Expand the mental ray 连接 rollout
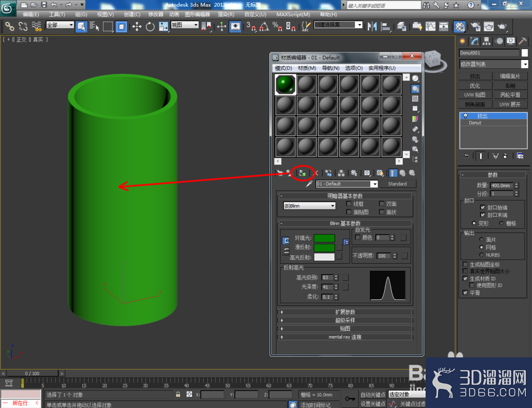This screenshot has height=408, width=532. [x=345, y=337]
